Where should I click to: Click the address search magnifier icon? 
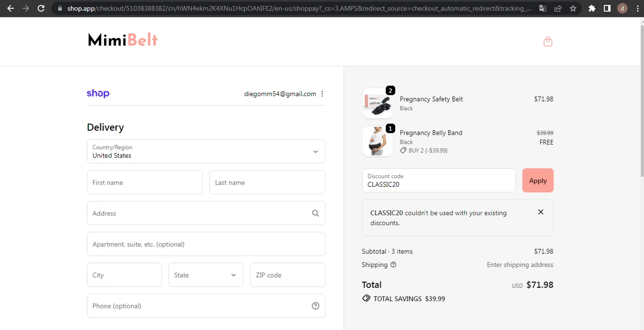coord(316,213)
